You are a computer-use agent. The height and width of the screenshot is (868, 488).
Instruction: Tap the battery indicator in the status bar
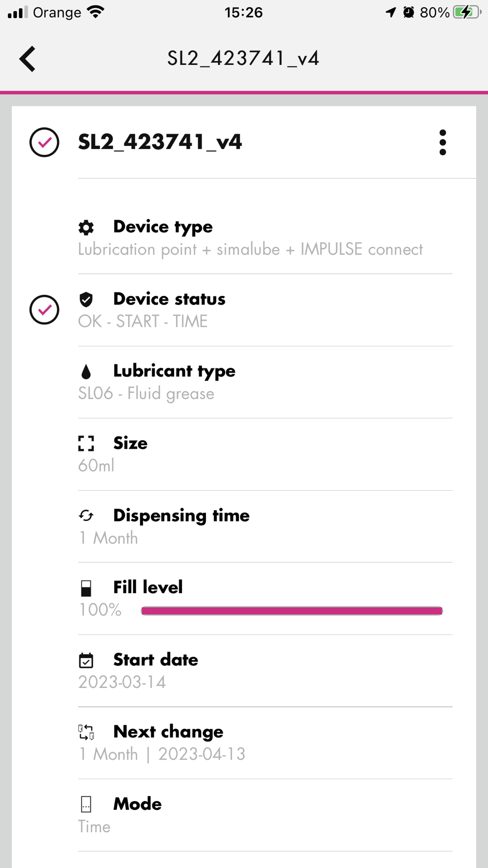pos(466,12)
